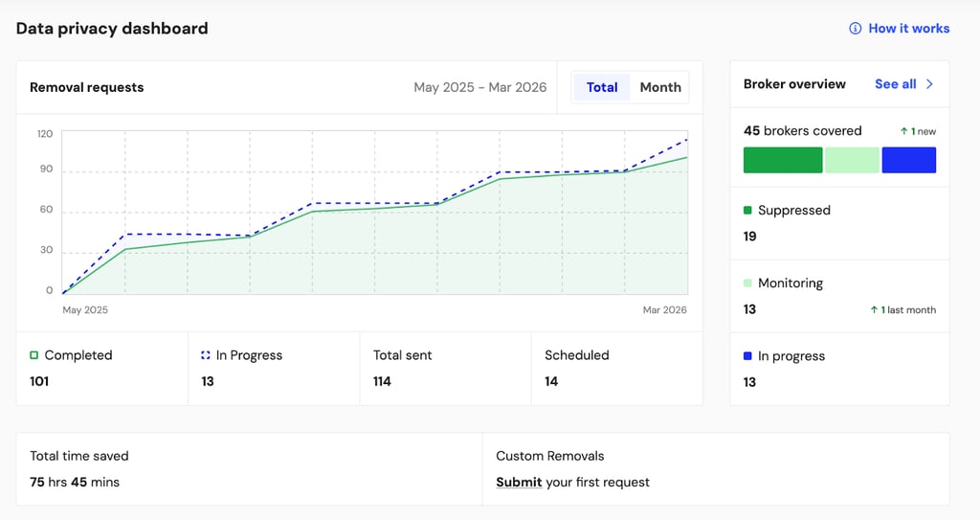Click the Suppressed count 19
Viewport: 980px width, 520px height.
[x=750, y=237]
